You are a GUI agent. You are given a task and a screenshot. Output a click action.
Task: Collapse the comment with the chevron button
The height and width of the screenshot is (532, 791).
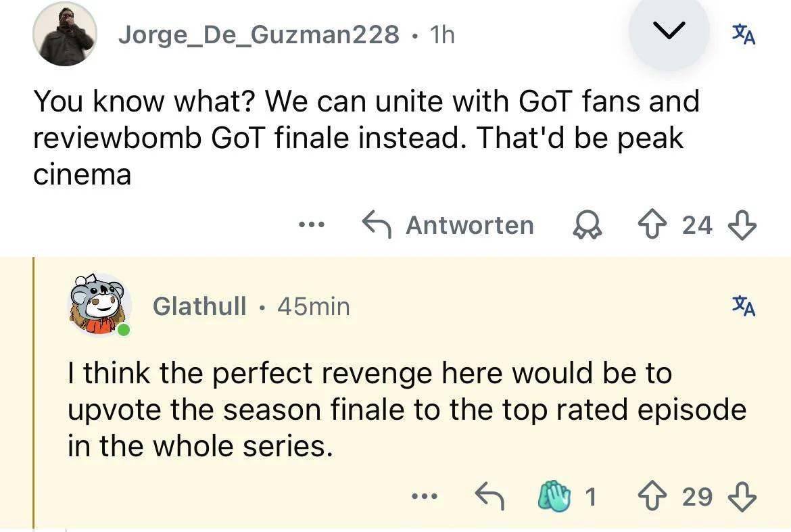coord(668,32)
